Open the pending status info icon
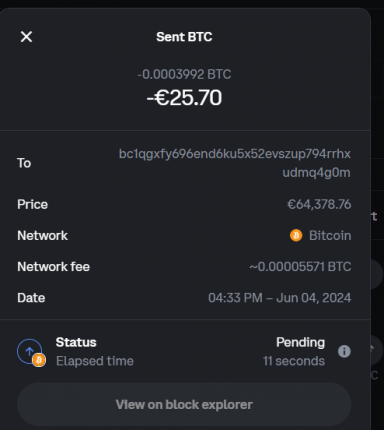 tap(344, 351)
